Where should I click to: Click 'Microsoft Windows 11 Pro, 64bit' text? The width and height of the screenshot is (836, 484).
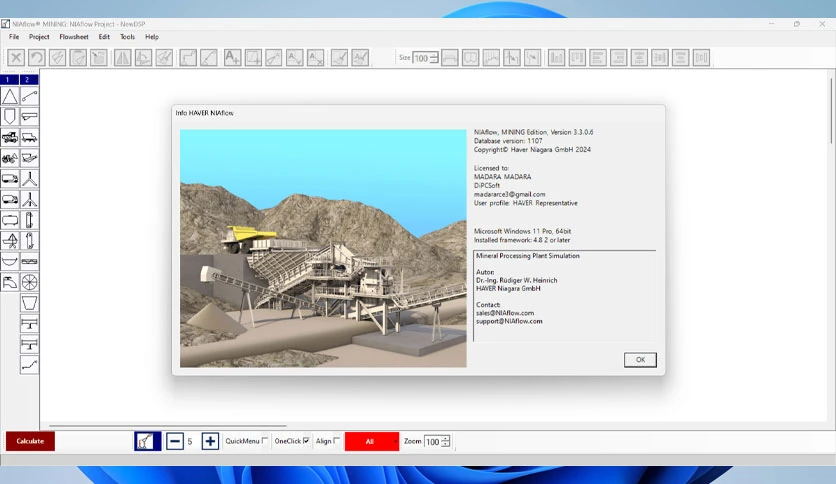click(x=522, y=231)
